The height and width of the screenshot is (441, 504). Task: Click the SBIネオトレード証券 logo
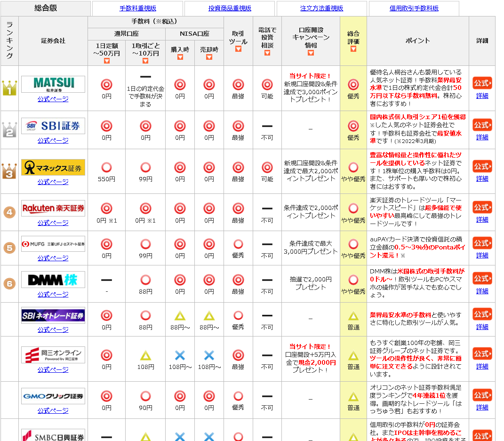(53, 315)
